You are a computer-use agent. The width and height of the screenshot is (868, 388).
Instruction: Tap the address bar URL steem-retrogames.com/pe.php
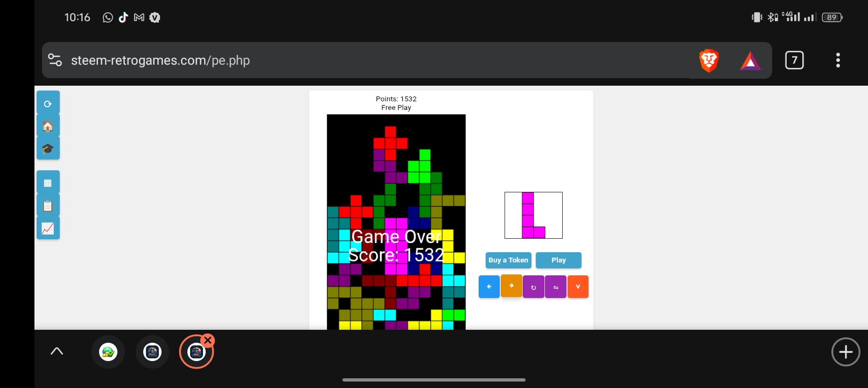160,60
